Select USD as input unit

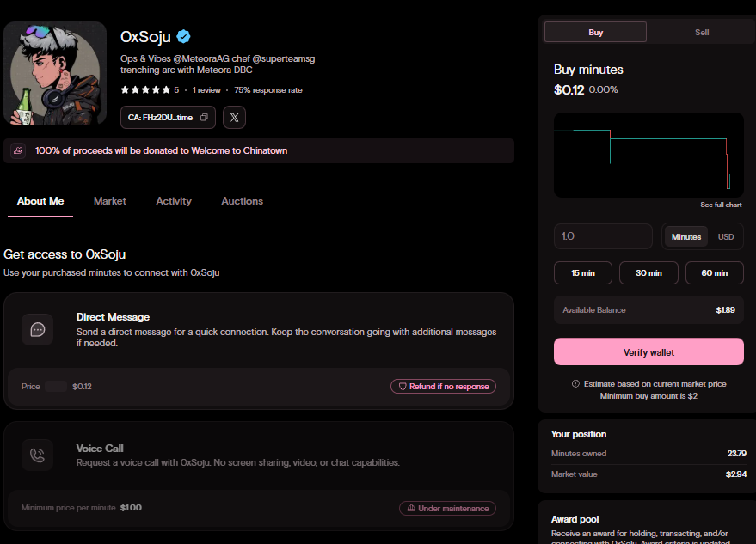[726, 237]
